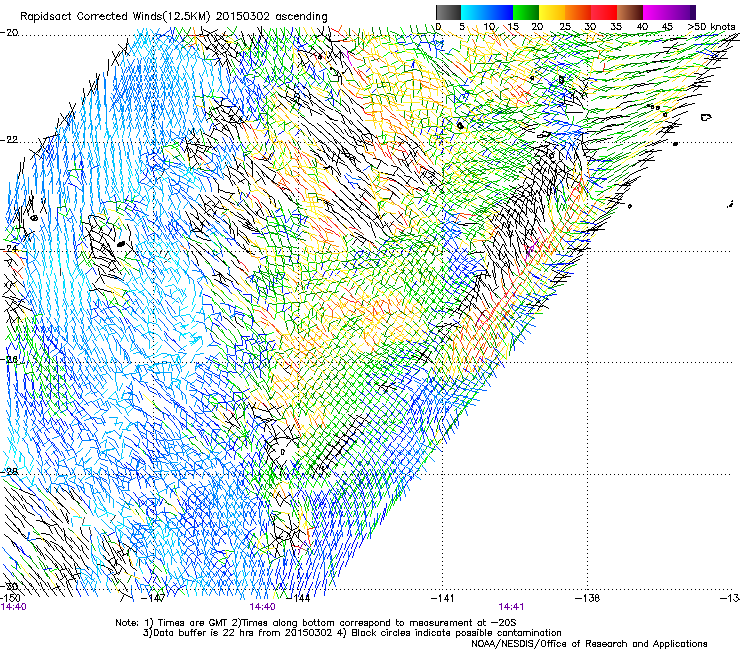This screenshot has width=740, height=650.
Task: Click the '45' label on the speed legend
Action: 667,26
